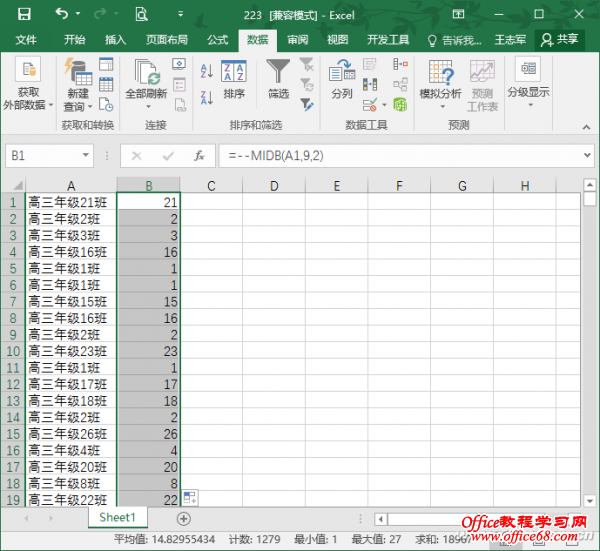Image resolution: width=600 pixels, height=551 pixels.
Task: Switch to the 开始 ribbon tab
Action: pos(75,40)
